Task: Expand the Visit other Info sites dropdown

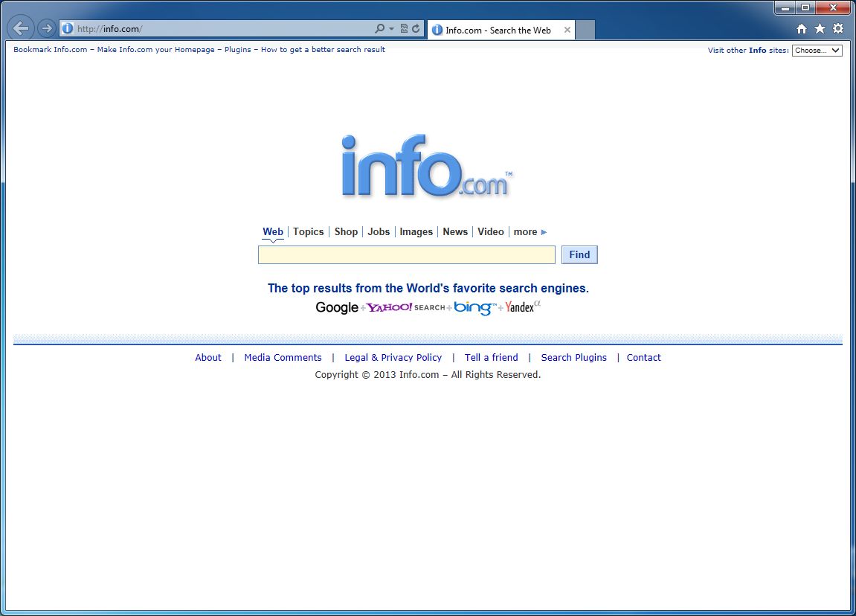Action: point(817,51)
